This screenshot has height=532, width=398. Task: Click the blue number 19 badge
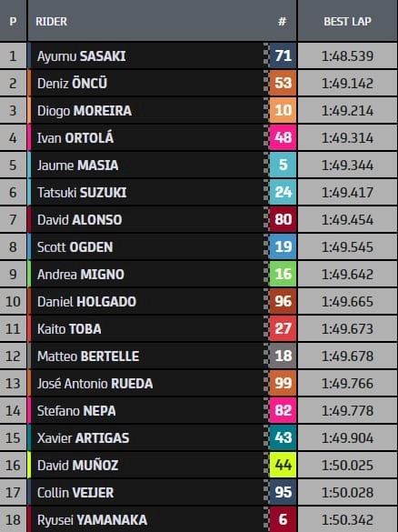coord(283,246)
